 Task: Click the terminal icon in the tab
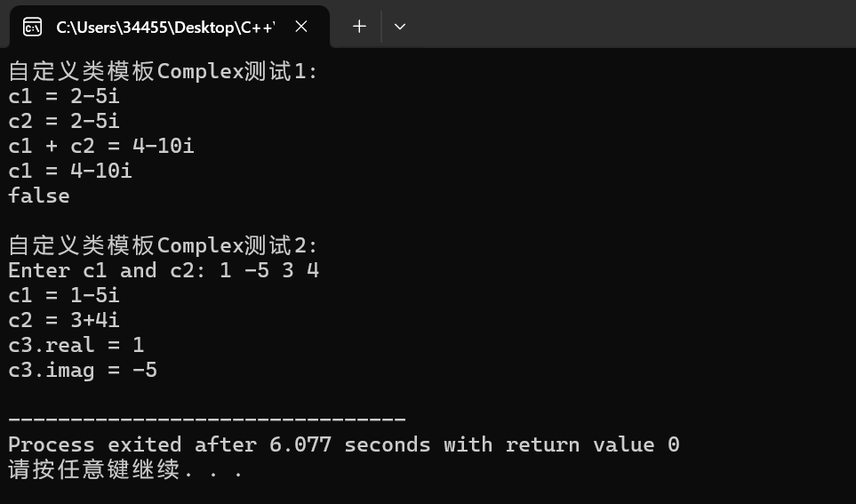[32, 27]
